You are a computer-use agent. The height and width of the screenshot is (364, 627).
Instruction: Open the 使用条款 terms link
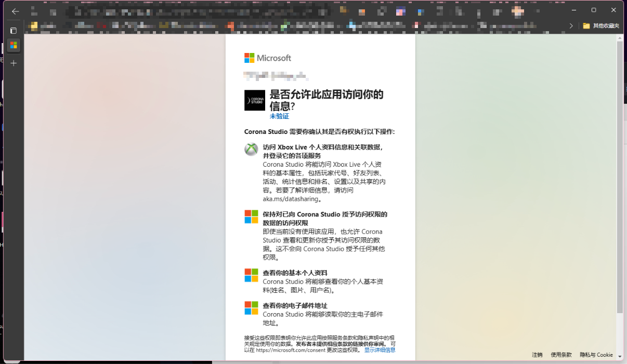tap(561, 355)
